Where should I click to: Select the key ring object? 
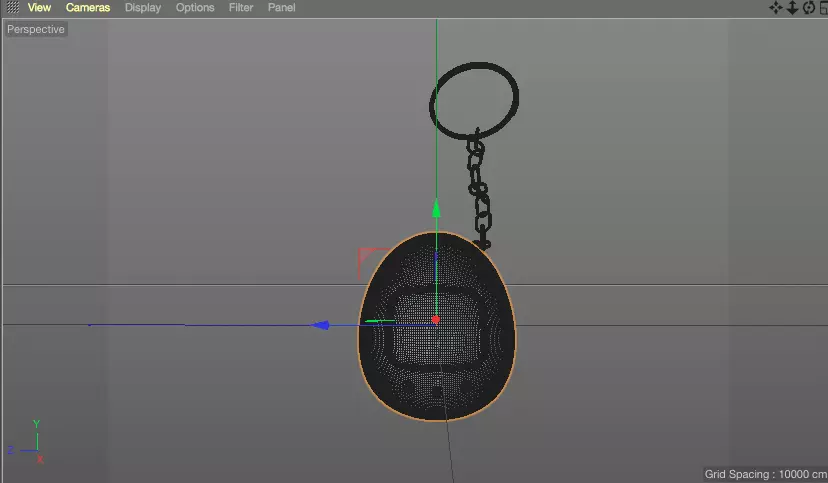click(474, 100)
